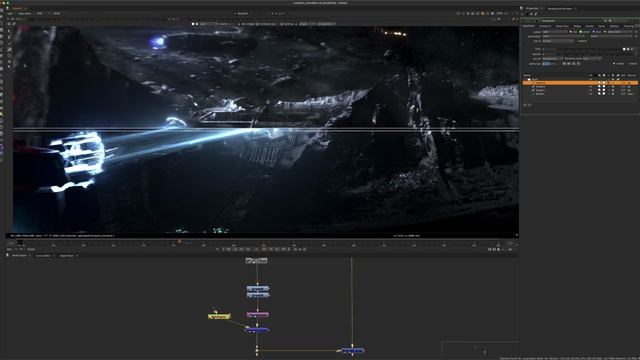640x360 pixels.
Task: Toggle the blue channel checkbox
Action: 594,31
